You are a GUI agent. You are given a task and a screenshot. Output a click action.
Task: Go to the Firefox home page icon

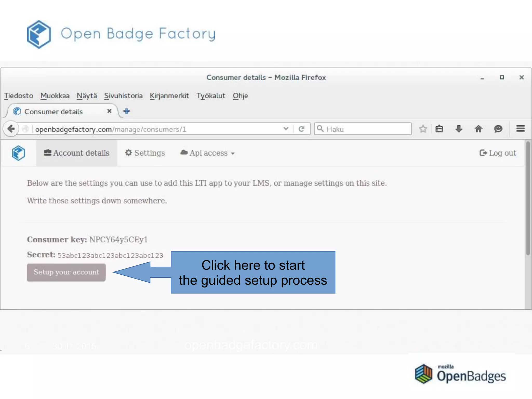coord(478,129)
